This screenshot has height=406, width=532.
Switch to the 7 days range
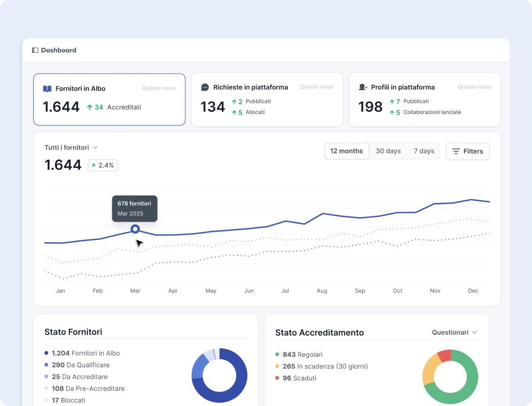[x=424, y=151]
